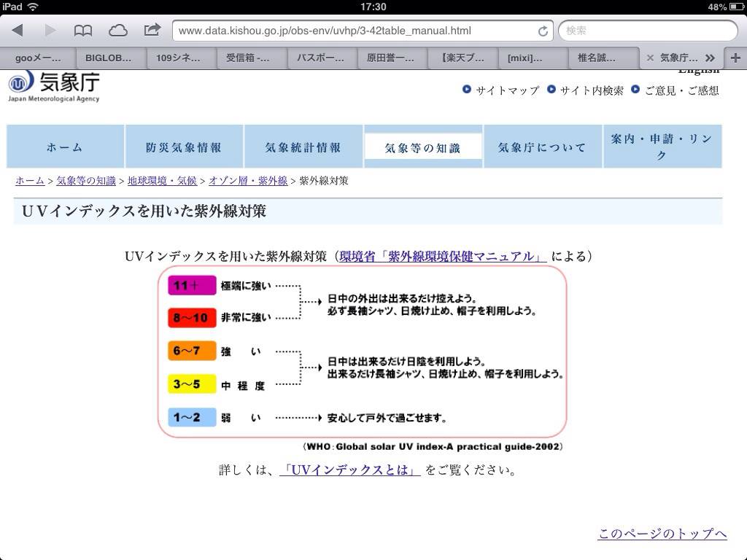Click the Safari forward navigation arrow
The height and width of the screenshot is (560, 747).
pos(49,30)
